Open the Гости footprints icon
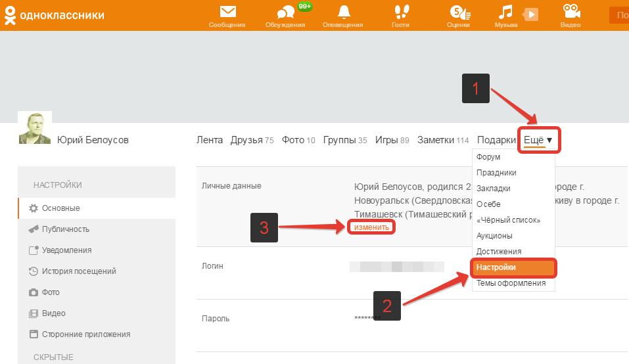This screenshot has width=629, height=364. 401,12
